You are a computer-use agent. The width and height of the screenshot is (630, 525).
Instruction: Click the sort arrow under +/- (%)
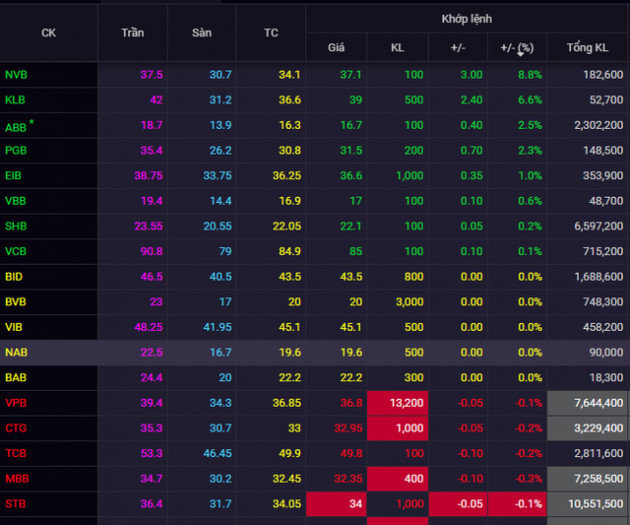pyautogui.click(x=520, y=54)
